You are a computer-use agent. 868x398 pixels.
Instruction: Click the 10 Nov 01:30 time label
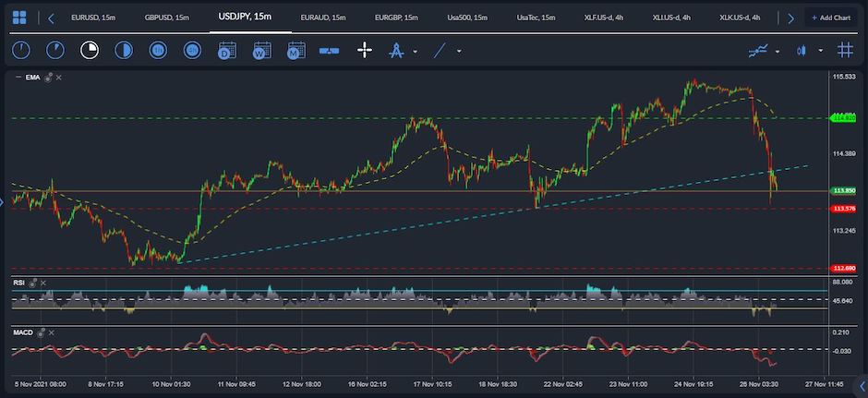(172, 383)
